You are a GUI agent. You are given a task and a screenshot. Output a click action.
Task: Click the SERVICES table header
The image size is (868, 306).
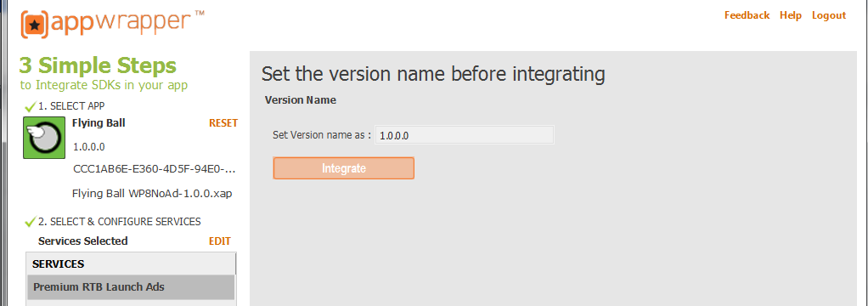point(131,263)
